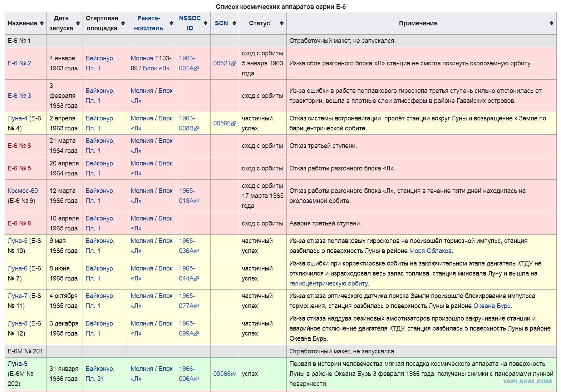561x392 pixels.
Task: Open the NSSDC ID header link
Action: tap(190, 23)
